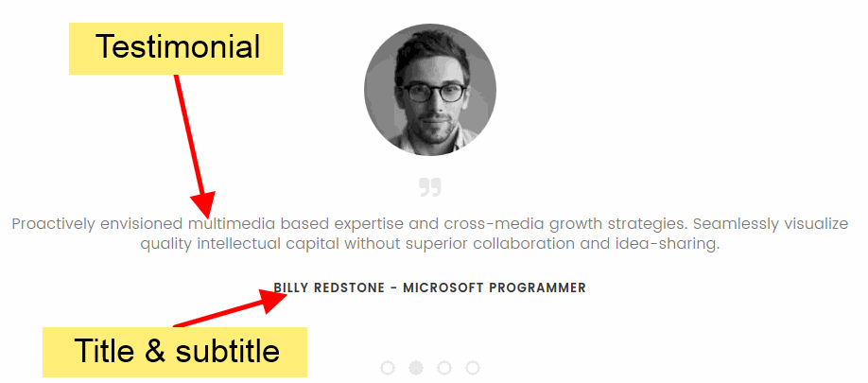Screen dimensions: 868x383
Task: Click the circular avatar photo of the man
Action: 430,90
